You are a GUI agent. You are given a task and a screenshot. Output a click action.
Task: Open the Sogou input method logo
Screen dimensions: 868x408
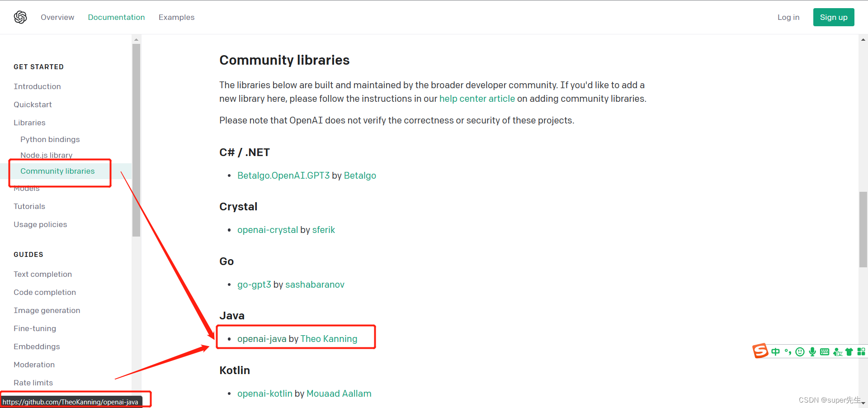coord(760,351)
